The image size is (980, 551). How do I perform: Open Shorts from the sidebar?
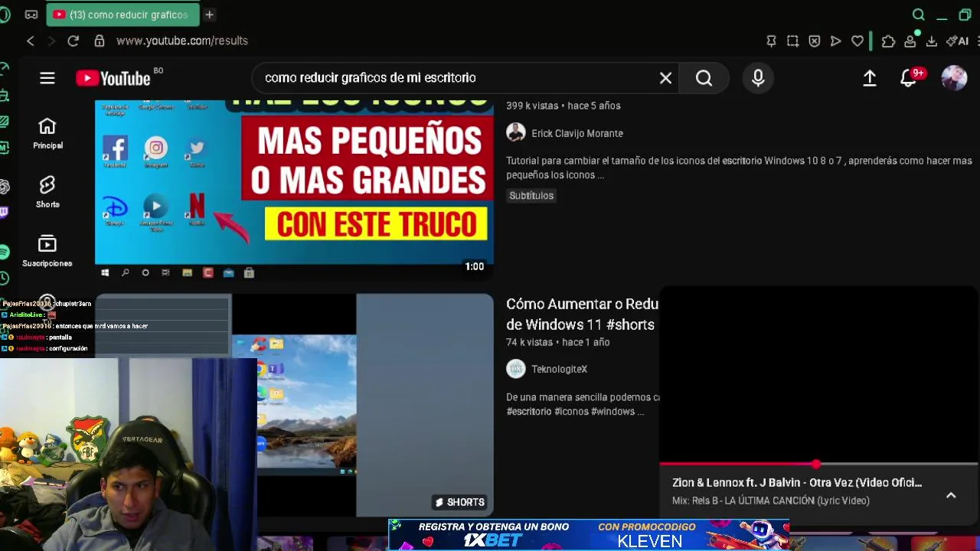tap(47, 192)
